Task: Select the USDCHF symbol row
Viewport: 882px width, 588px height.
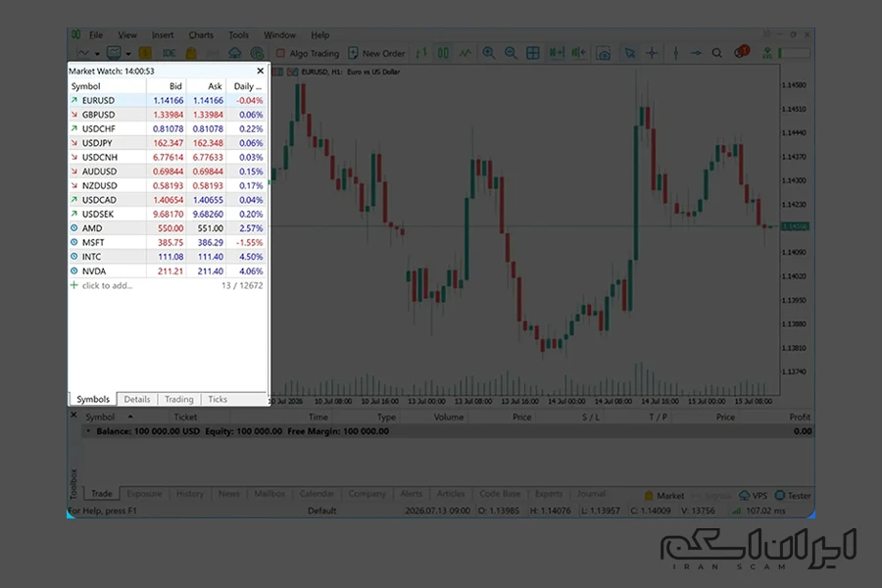Action: (x=167, y=128)
